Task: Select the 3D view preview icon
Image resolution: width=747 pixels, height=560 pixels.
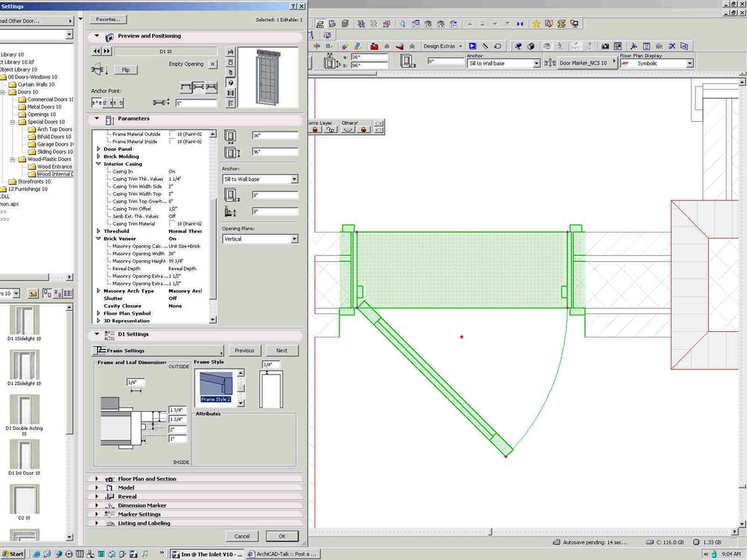Action: 230,82
